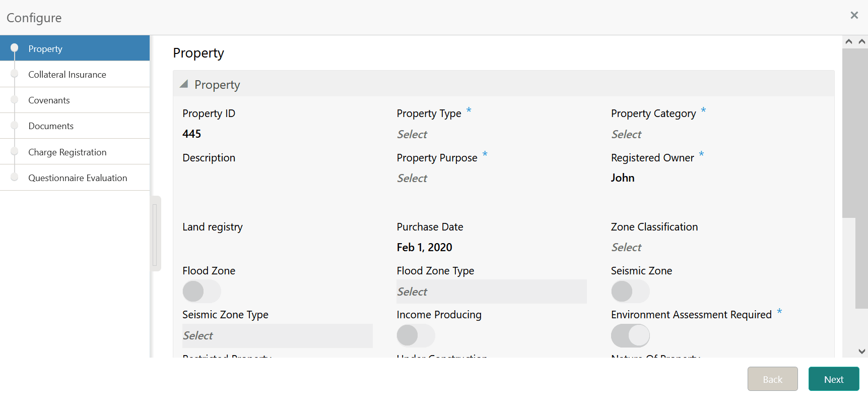Go to the Documents step
868x402 pixels.
click(x=51, y=126)
